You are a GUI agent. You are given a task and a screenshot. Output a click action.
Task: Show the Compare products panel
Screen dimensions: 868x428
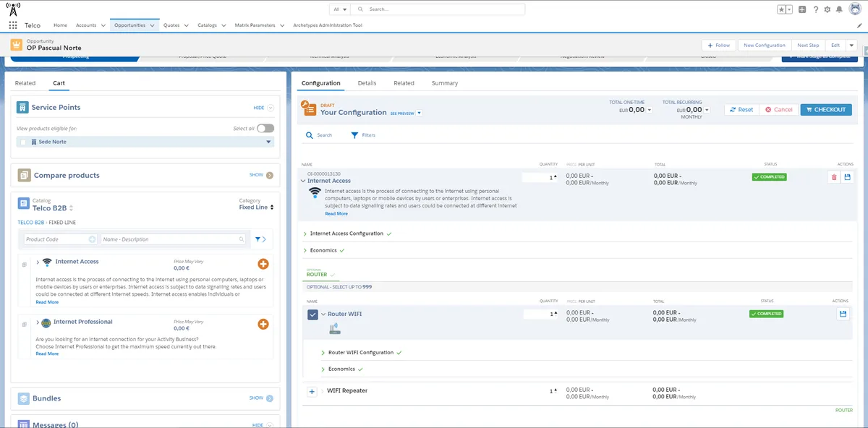261,175
